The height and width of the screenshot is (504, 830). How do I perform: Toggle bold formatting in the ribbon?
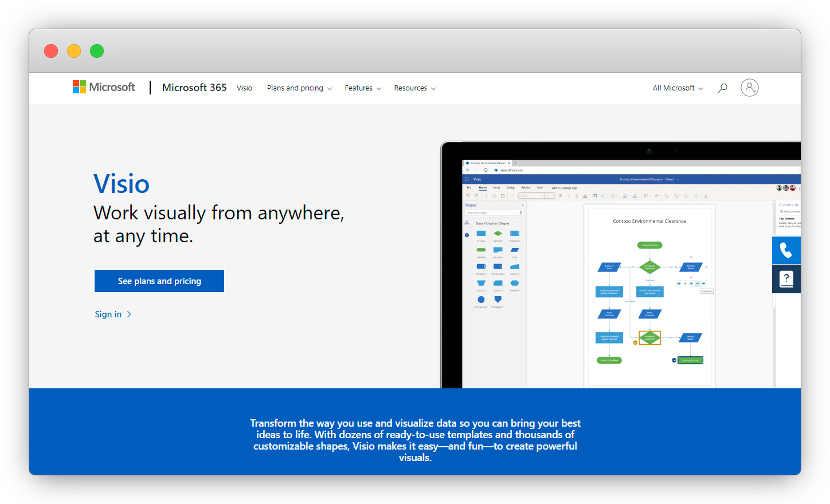point(560,195)
